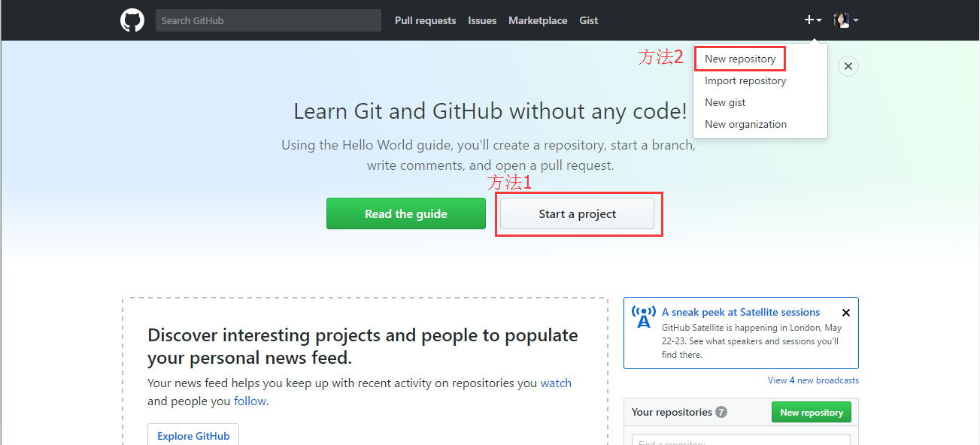Open A sneak peek at Satellite sessions
The image size is (980, 445).
(741, 312)
